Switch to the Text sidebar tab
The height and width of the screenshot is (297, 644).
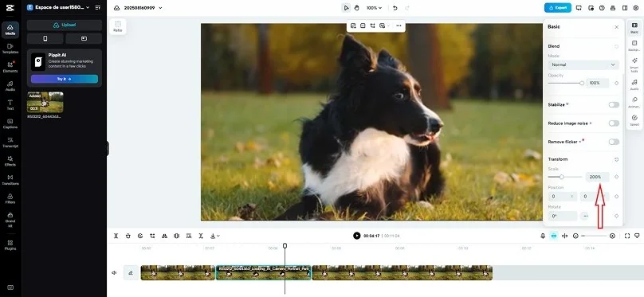click(10, 104)
